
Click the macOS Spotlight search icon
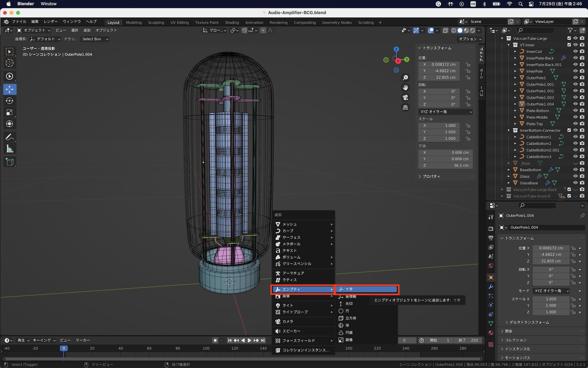pos(520,4)
